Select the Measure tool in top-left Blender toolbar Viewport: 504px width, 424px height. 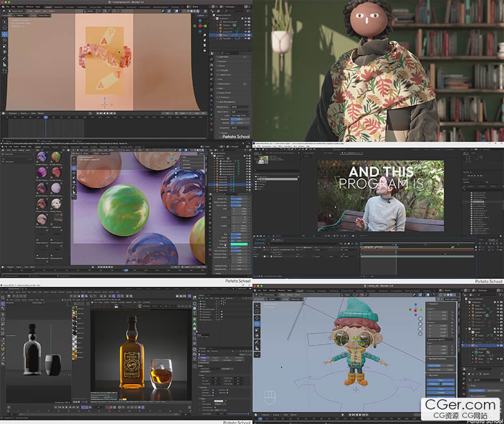pyautogui.click(x=5, y=64)
